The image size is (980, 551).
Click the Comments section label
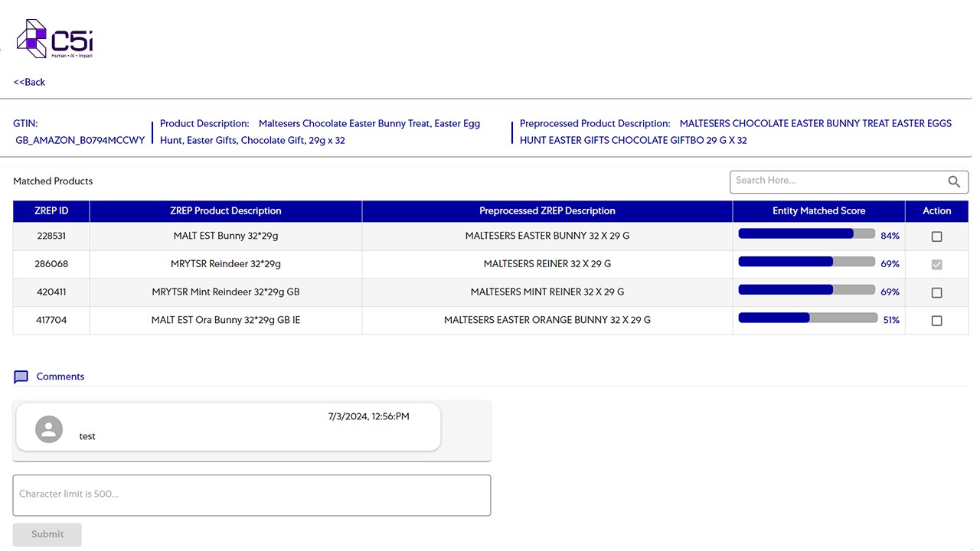pos(60,377)
